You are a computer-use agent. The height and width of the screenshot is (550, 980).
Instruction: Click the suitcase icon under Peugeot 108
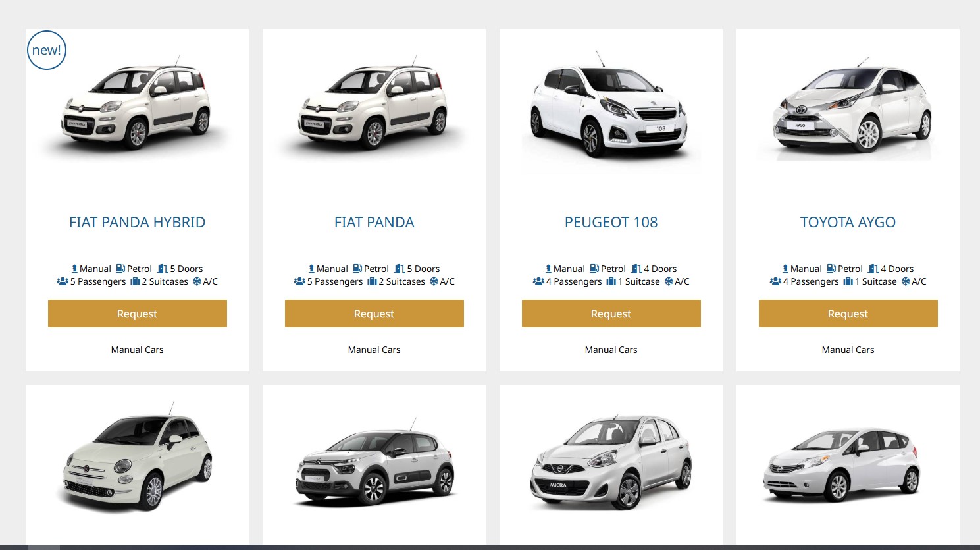point(611,281)
